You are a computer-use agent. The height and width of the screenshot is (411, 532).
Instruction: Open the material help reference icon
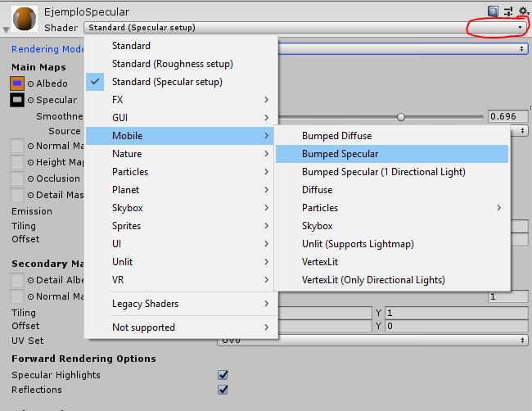[x=493, y=11]
